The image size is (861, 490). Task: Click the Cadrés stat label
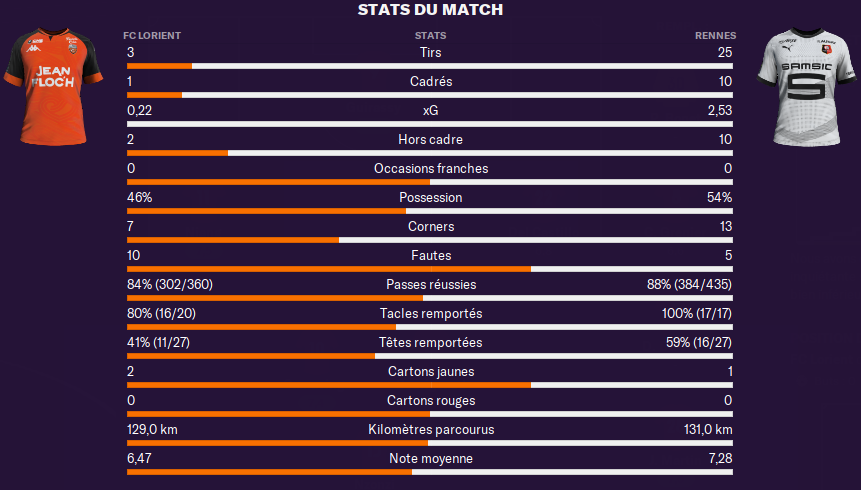click(431, 81)
